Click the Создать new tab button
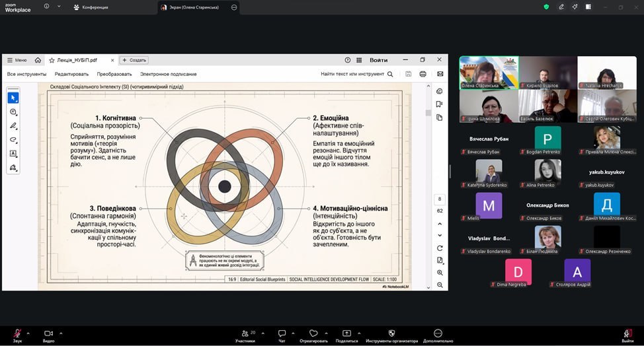Screen dimensions: 644x346 pos(134,60)
